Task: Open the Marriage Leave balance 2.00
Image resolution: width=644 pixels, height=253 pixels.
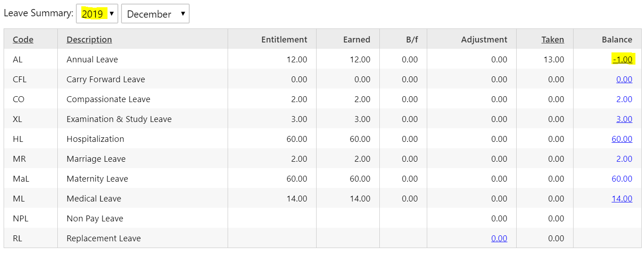Action: (x=624, y=159)
